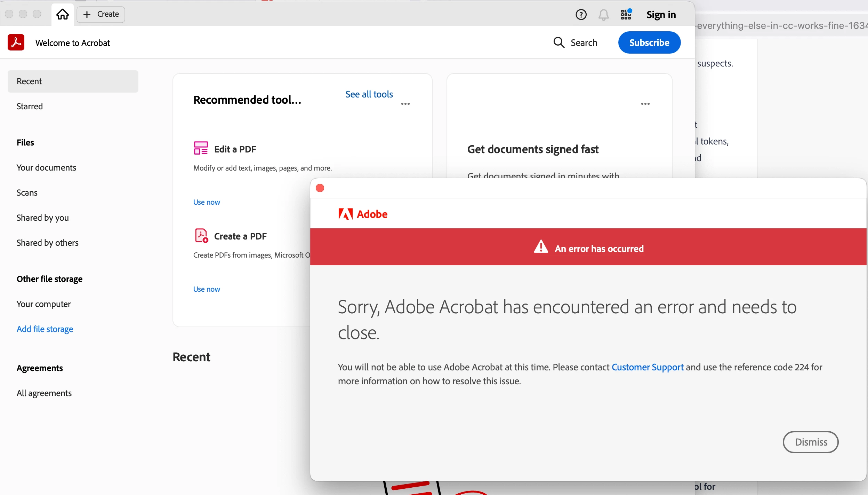Click the Welcome to Acrobat title
The height and width of the screenshot is (495, 868).
[73, 43]
